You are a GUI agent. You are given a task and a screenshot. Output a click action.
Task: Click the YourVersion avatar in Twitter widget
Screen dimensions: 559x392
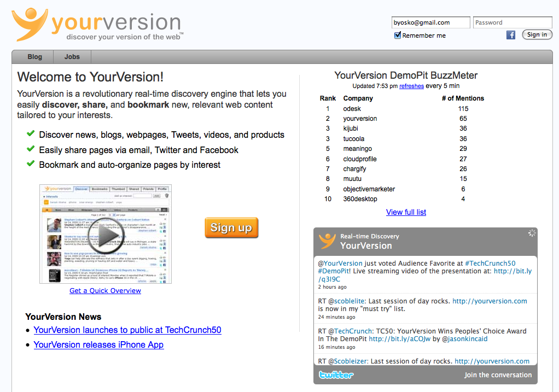point(327,241)
